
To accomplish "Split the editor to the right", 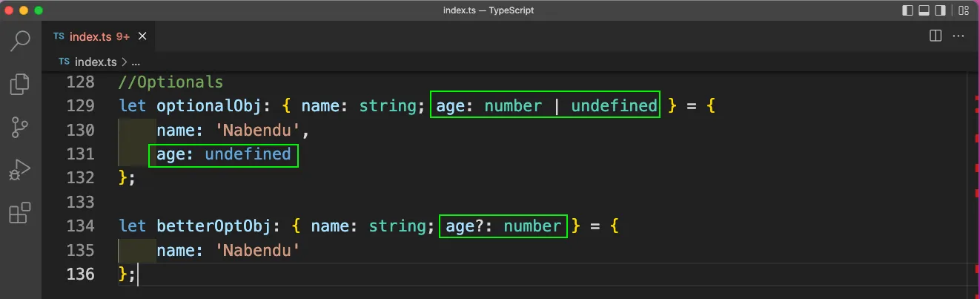I will [x=936, y=36].
